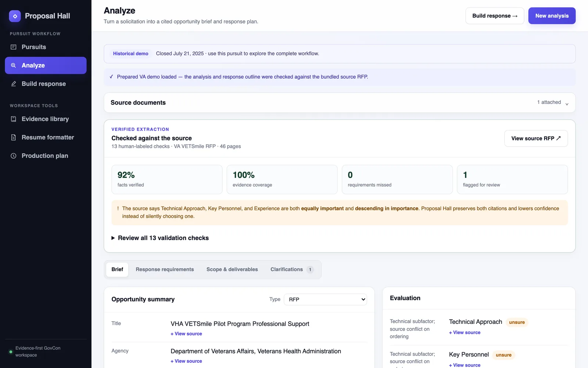Image resolution: width=588 pixels, height=368 pixels.
Task: Click the Evidence library book icon
Action: coord(14,119)
